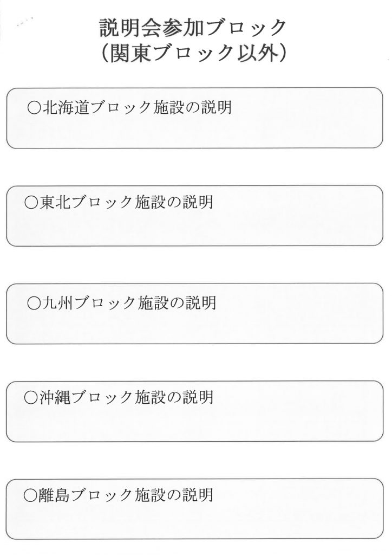
Task: Click the blank area below the 北海道 label
Action: [x=194, y=131]
